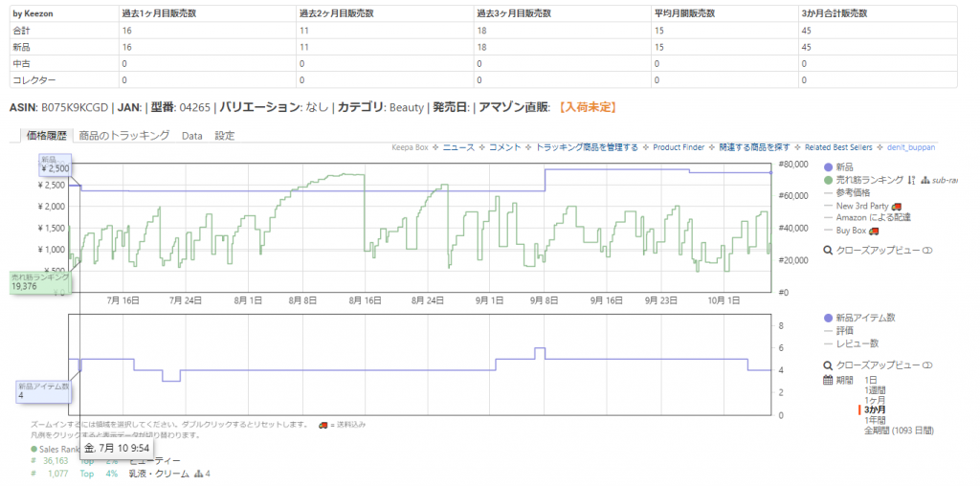Show the 参考価格 series on the chart
980x486 pixels.
(852, 193)
